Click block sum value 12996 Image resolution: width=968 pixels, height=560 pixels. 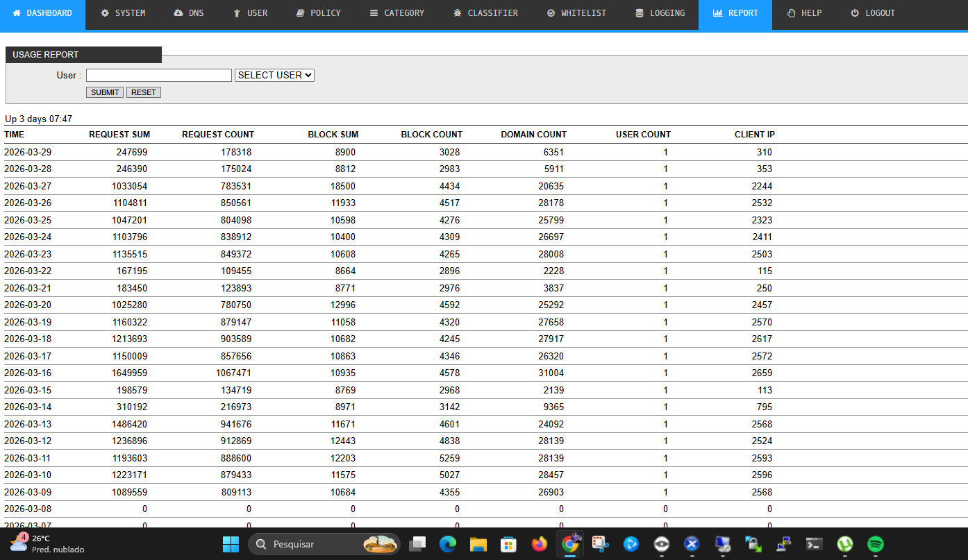pos(343,305)
